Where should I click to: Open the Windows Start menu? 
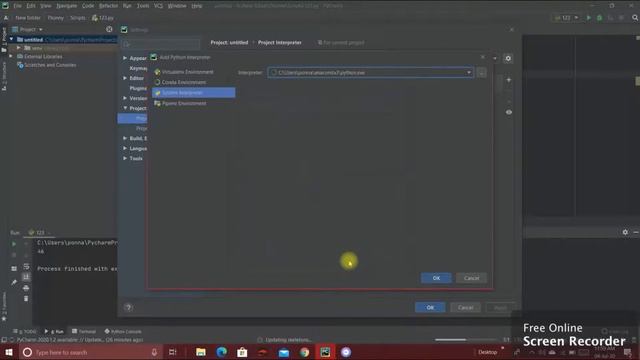click(x=9, y=352)
